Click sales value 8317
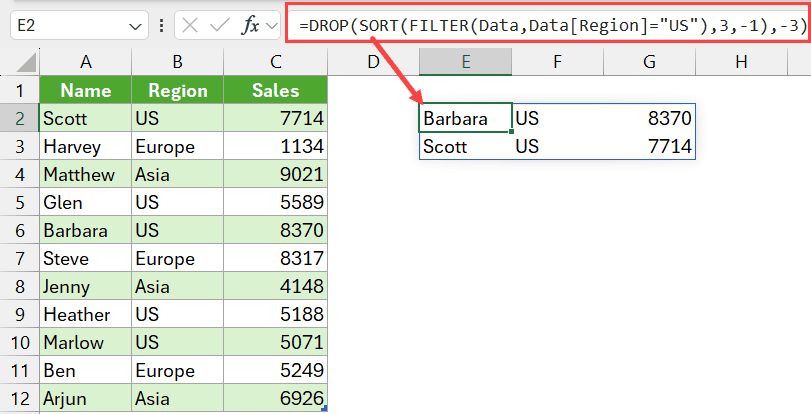 pyautogui.click(x=276, y=258)
